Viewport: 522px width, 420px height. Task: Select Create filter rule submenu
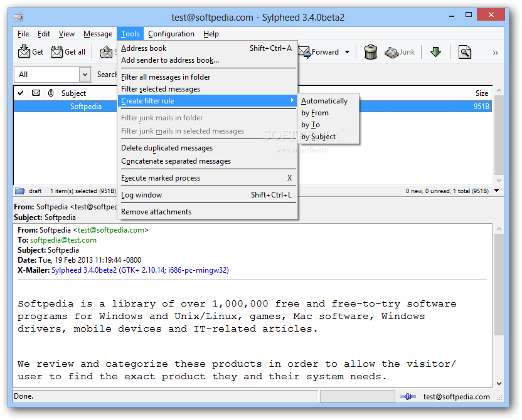coord(206,101)
